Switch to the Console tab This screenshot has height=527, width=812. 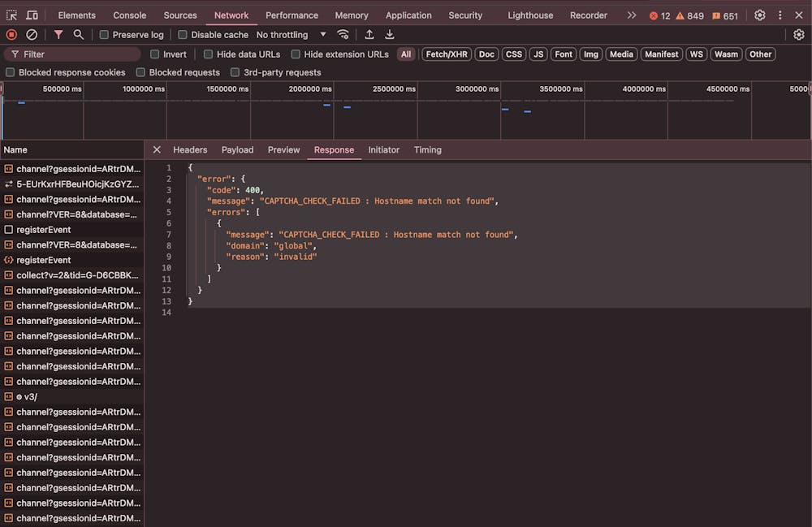[x=130, y=15]
